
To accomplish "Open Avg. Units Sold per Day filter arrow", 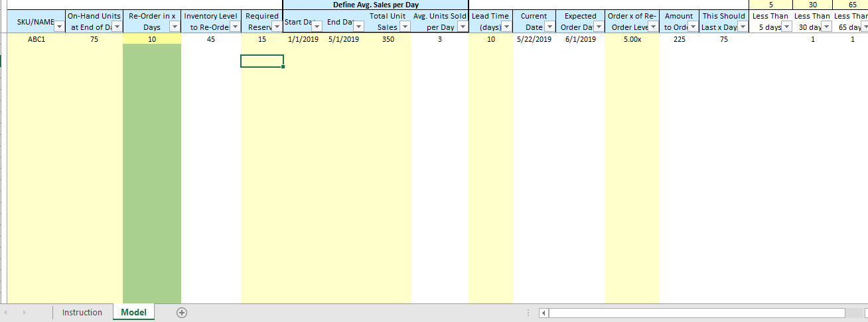I will (463, 27).
